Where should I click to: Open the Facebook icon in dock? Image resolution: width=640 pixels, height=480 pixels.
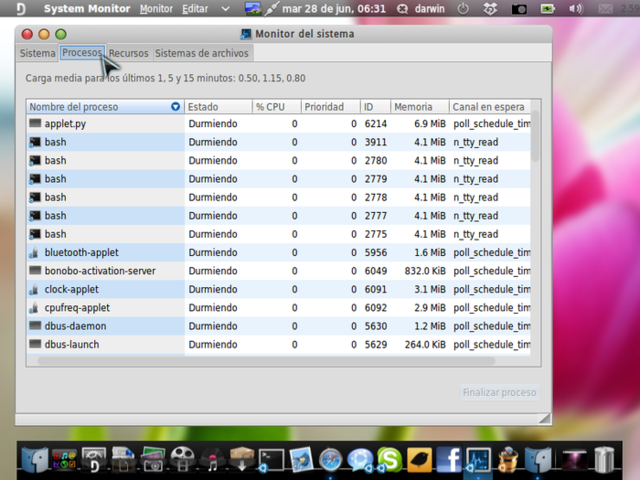tap(449, 459)
